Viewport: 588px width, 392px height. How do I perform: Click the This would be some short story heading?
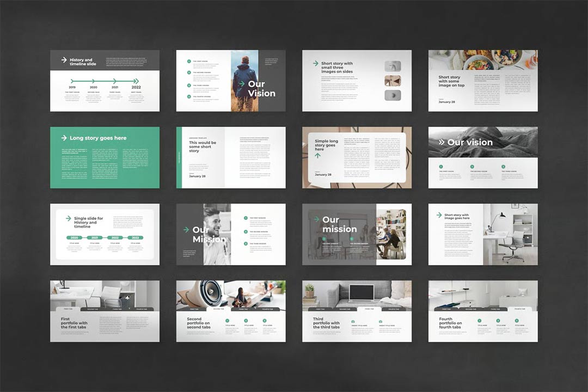[x=202, y=147]
